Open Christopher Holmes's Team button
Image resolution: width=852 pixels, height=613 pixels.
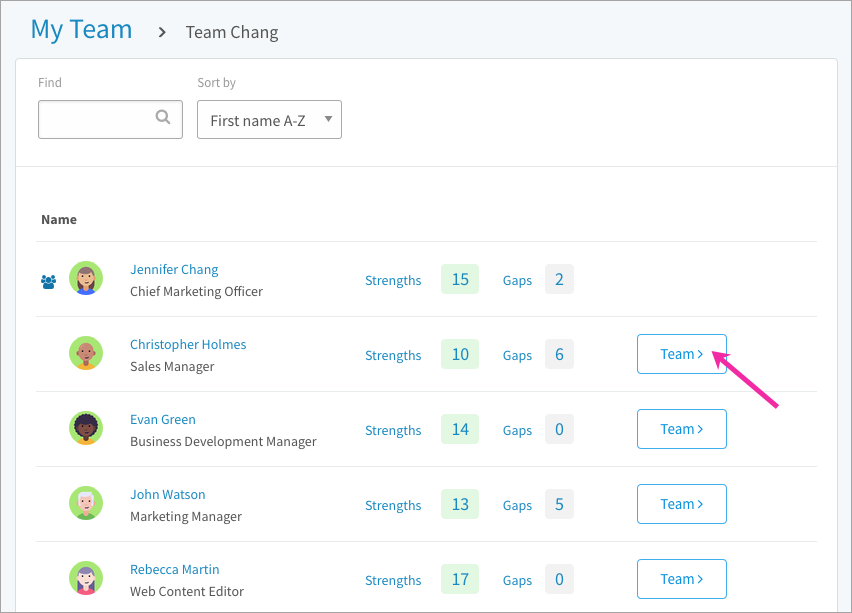[681, 354]
